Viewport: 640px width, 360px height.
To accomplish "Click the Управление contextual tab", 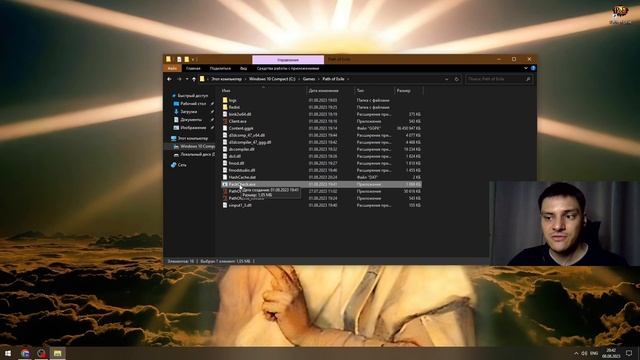I will tap(288, 60).
